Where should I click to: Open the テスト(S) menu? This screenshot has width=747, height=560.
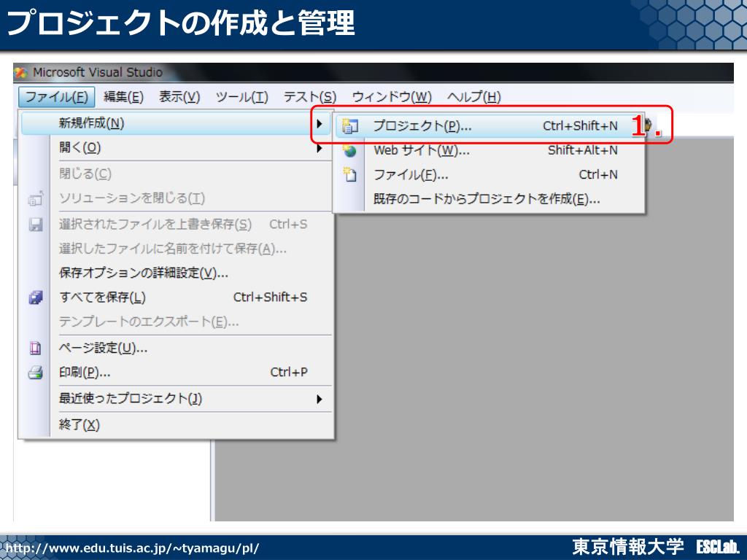309,97
